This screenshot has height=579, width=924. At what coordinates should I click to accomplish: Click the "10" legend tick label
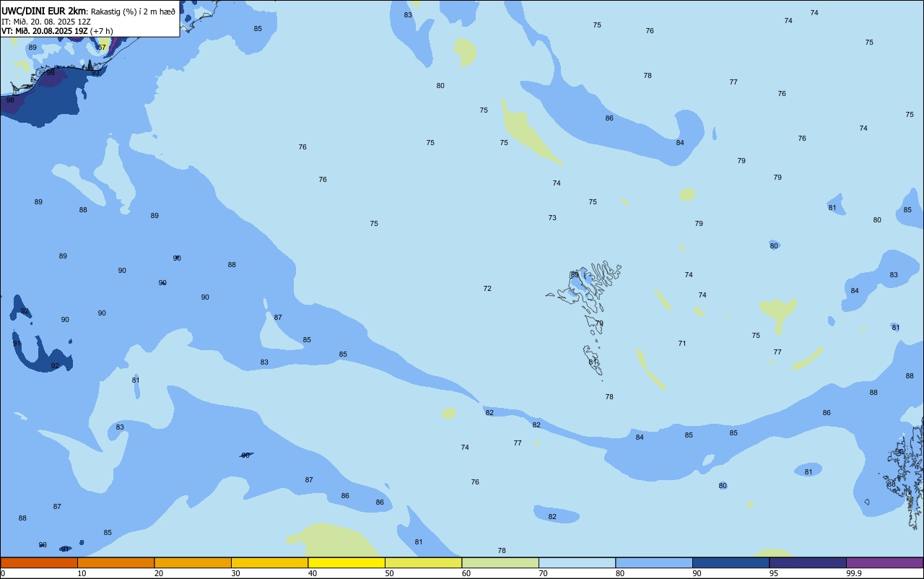82,573
